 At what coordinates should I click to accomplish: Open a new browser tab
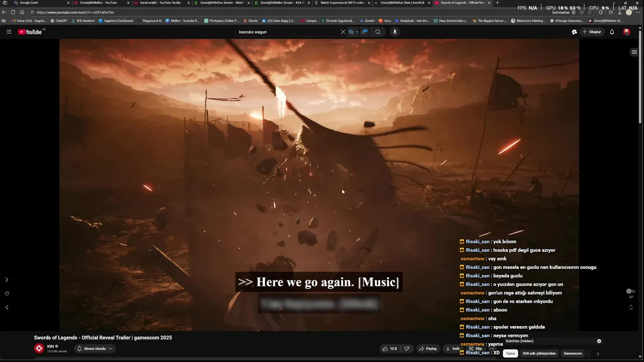498,3
